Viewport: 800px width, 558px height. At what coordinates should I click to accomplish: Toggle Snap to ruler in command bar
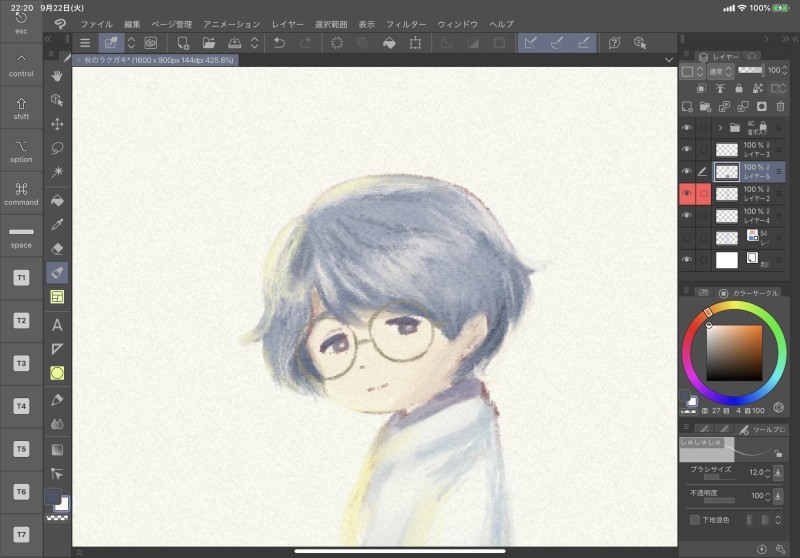pyautogui.click(x=531, y=43)
